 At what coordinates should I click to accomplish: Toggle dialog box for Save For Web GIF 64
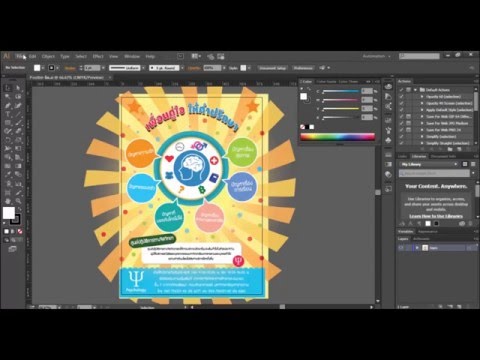[408, 116]
